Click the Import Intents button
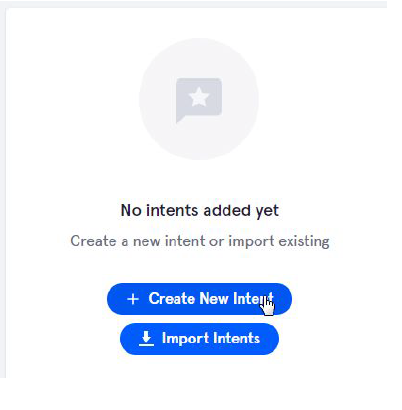Screen dimensions: 402x410 pyautogui.click(x=199, y=339)
